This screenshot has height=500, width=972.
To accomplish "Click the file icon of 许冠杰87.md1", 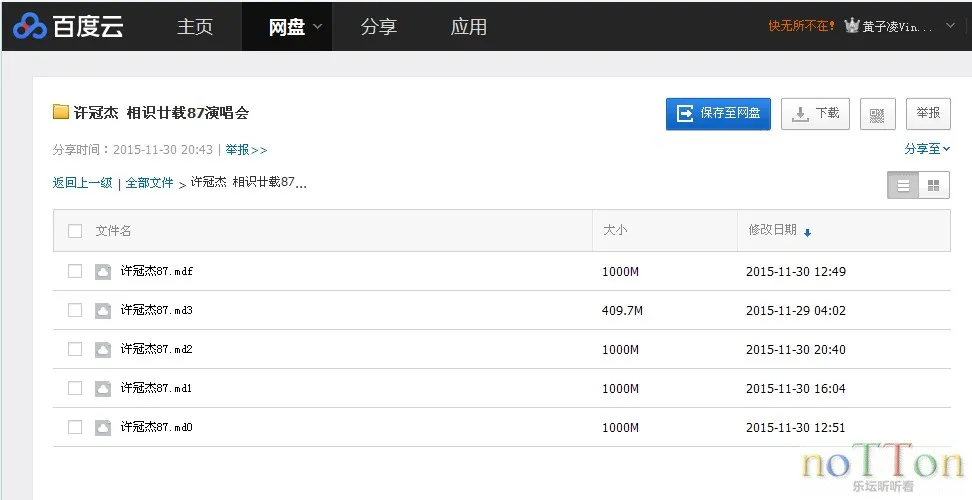I will tap(103, 388).
